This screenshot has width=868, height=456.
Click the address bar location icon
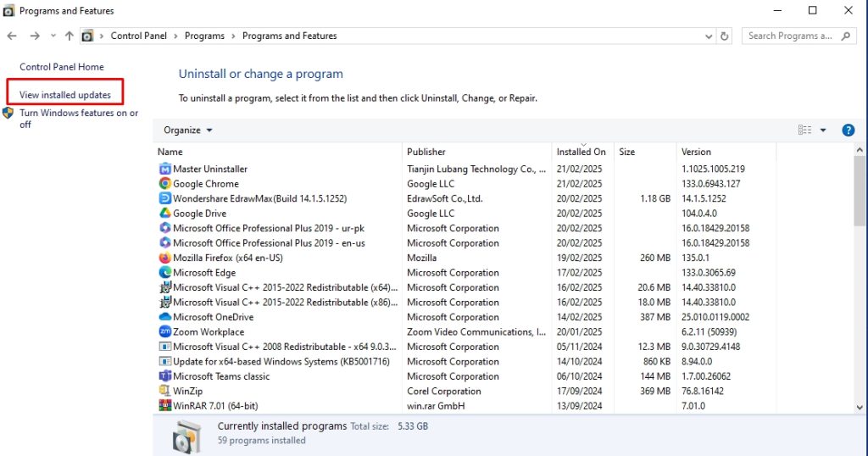[x=87, y=36]
